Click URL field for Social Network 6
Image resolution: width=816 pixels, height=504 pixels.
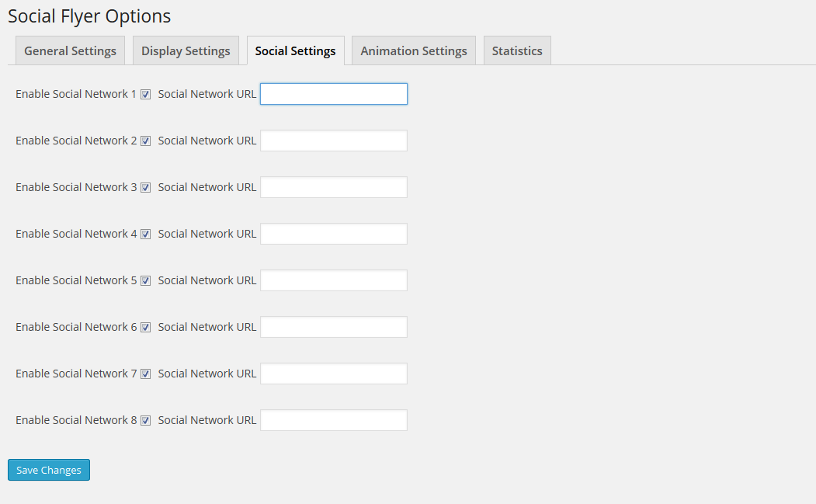click(x=334, y=327)
